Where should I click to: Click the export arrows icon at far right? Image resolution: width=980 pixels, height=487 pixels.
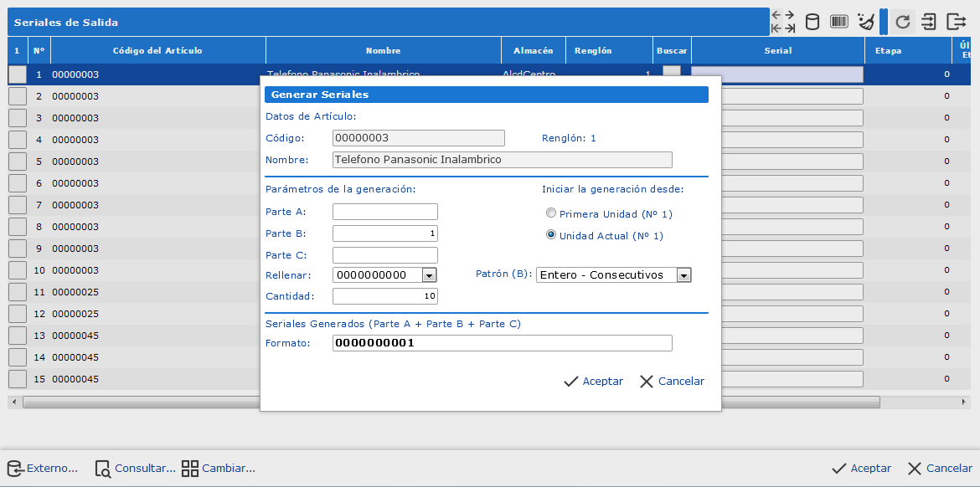957,22
